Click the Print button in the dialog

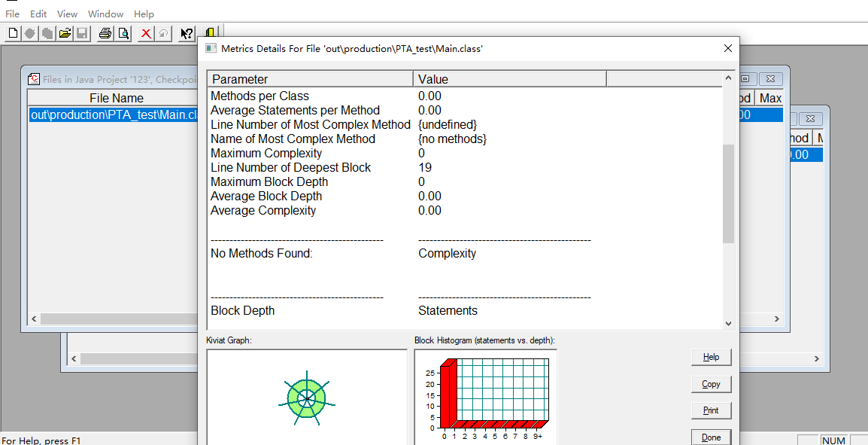click(x=712, y=410)
